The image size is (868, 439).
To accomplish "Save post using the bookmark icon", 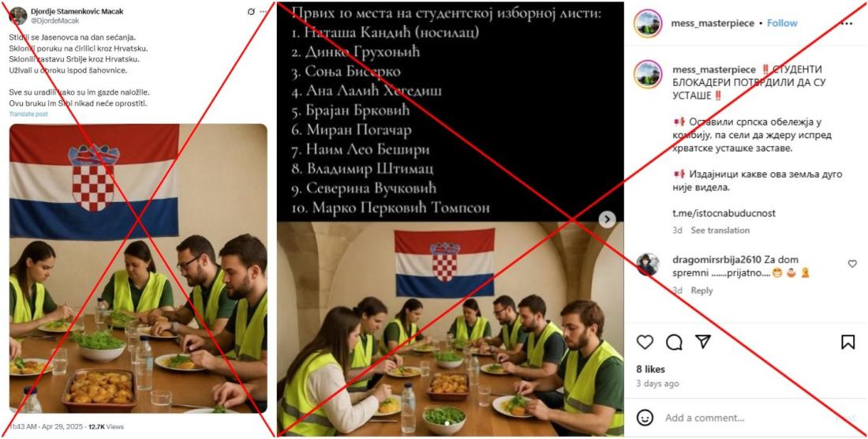I will click(x=847, y=342).
